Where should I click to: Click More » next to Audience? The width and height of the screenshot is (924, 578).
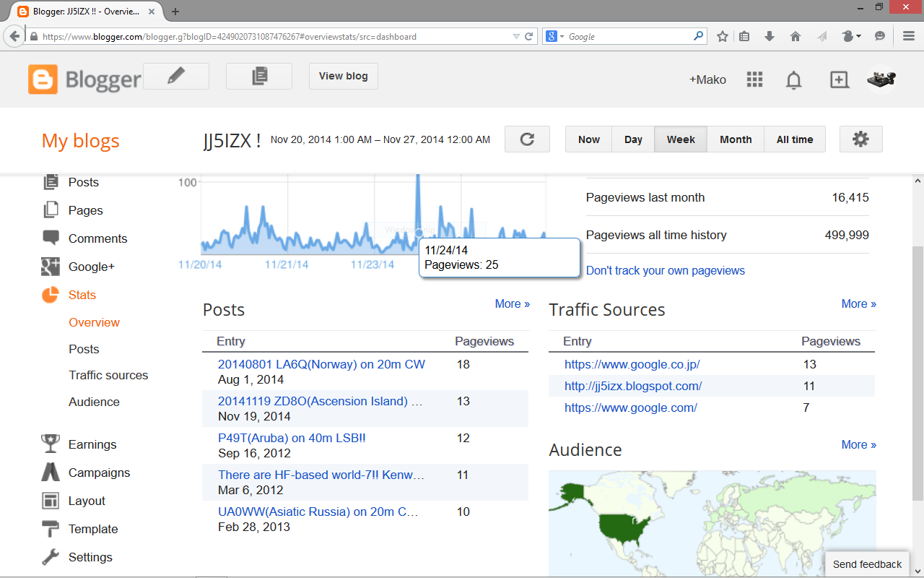click(859, 444)
